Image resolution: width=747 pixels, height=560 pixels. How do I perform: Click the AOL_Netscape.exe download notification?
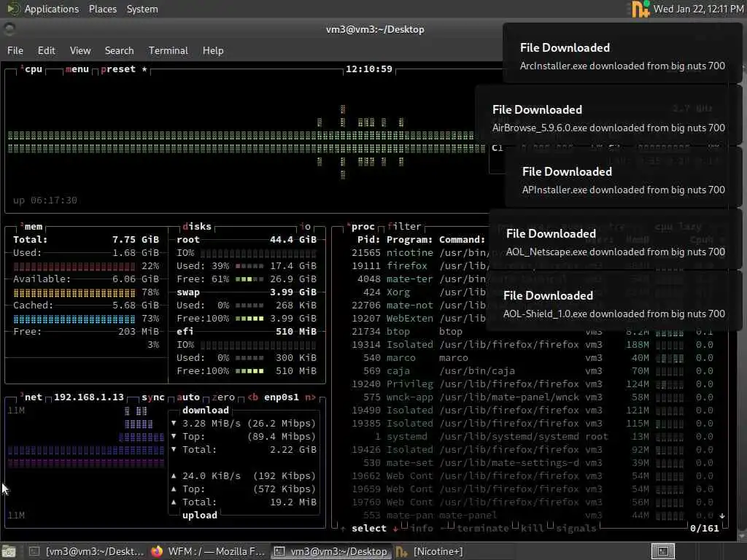[x=615, y=238]
